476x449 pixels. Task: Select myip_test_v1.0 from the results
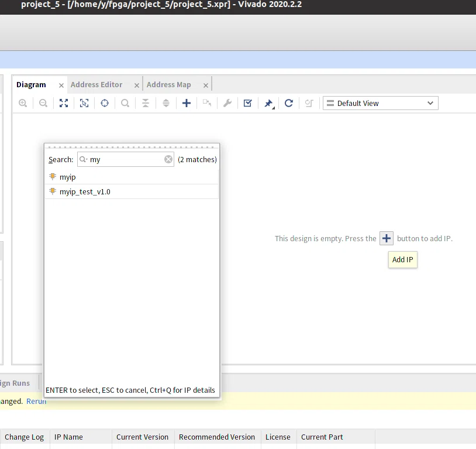tap(132, 191)
